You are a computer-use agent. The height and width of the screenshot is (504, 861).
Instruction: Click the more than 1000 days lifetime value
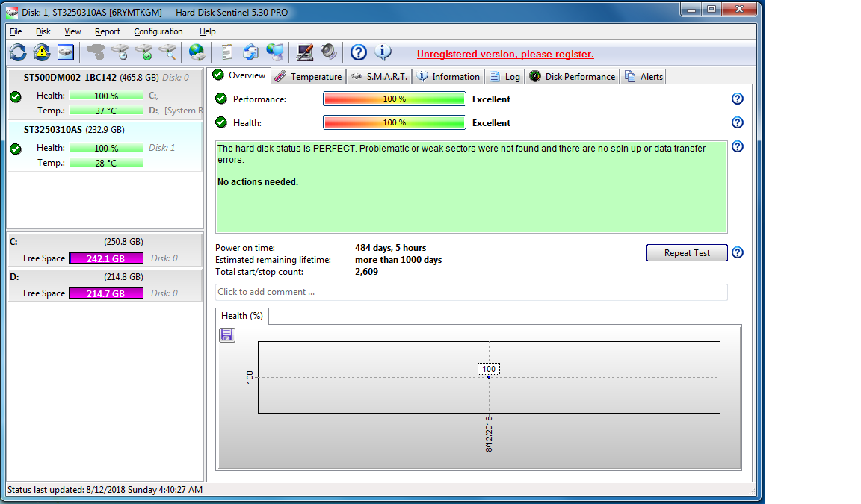coord(398,260)
